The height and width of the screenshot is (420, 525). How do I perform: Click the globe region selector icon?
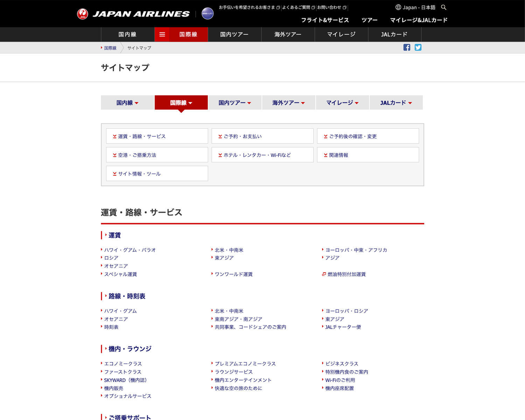[x=398, y=7]
